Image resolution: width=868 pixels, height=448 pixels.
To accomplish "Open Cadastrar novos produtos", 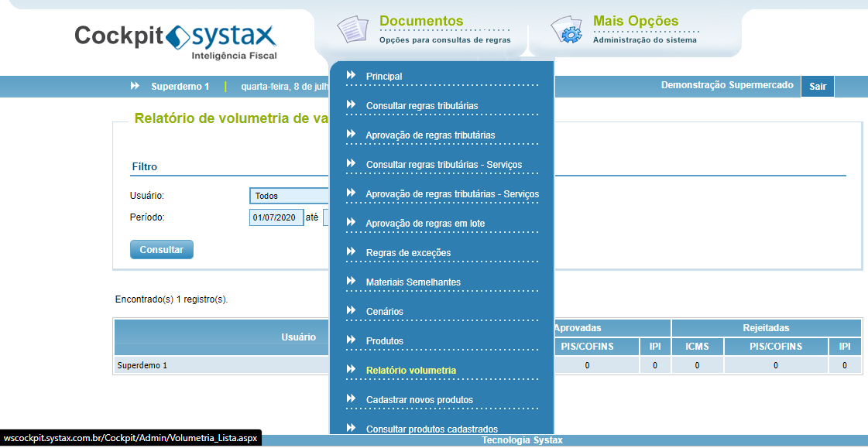I will click(x=420, y=400).
